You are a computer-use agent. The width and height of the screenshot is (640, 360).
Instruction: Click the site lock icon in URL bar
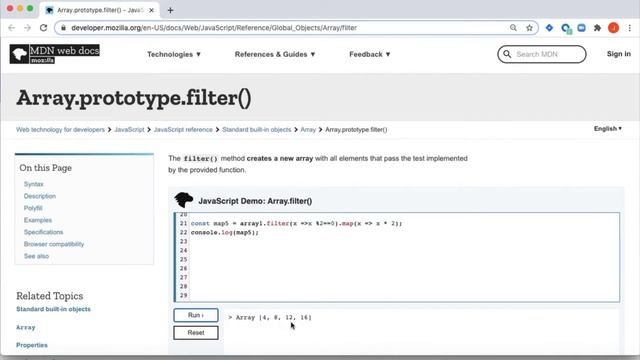point(63,28)
